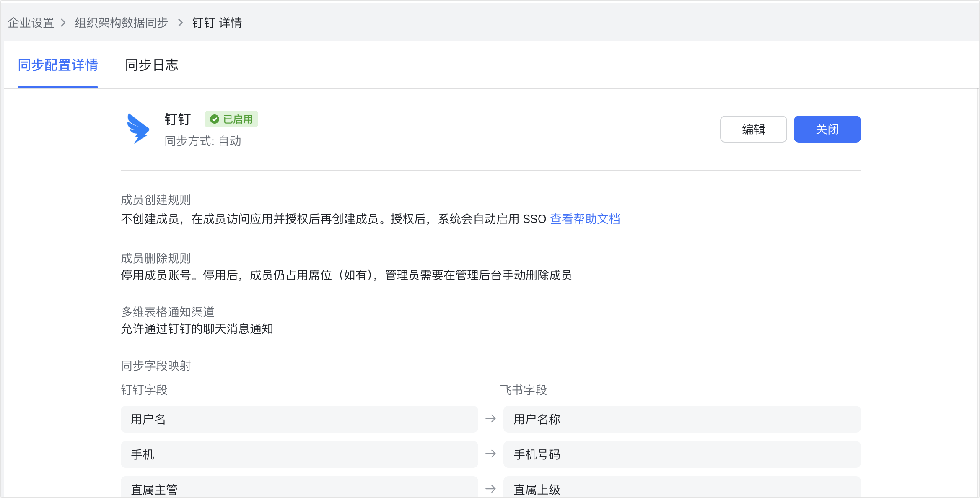Go to 组织架构数据同步 breadcrumb
The width and height of the screenshot is (980, 498).
pos(121,23)
